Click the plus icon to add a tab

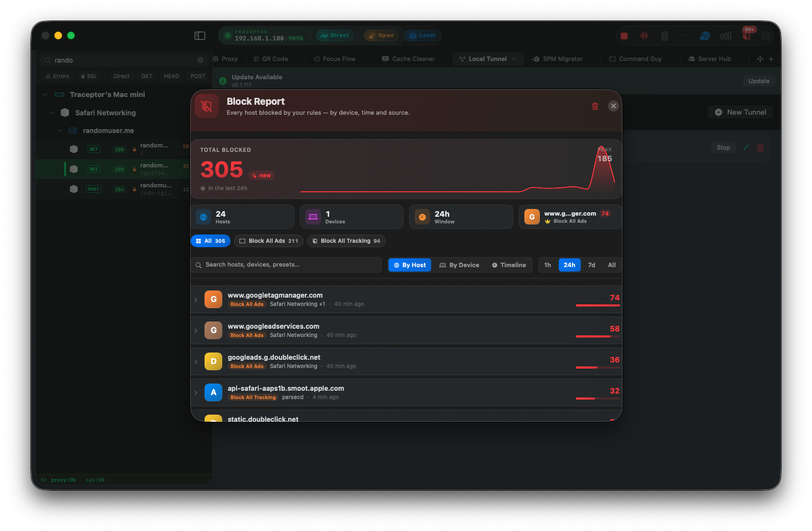tap(771, 59)
